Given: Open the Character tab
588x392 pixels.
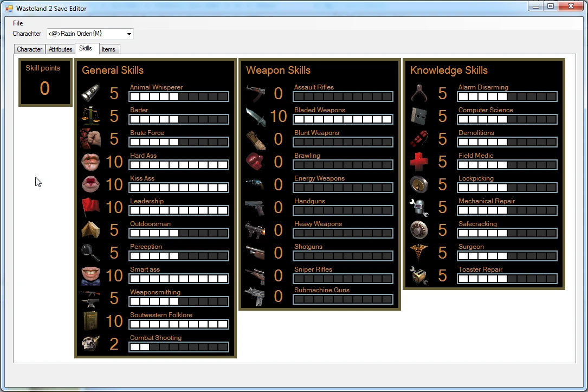Looking at the screenshot, I should 29,49.
